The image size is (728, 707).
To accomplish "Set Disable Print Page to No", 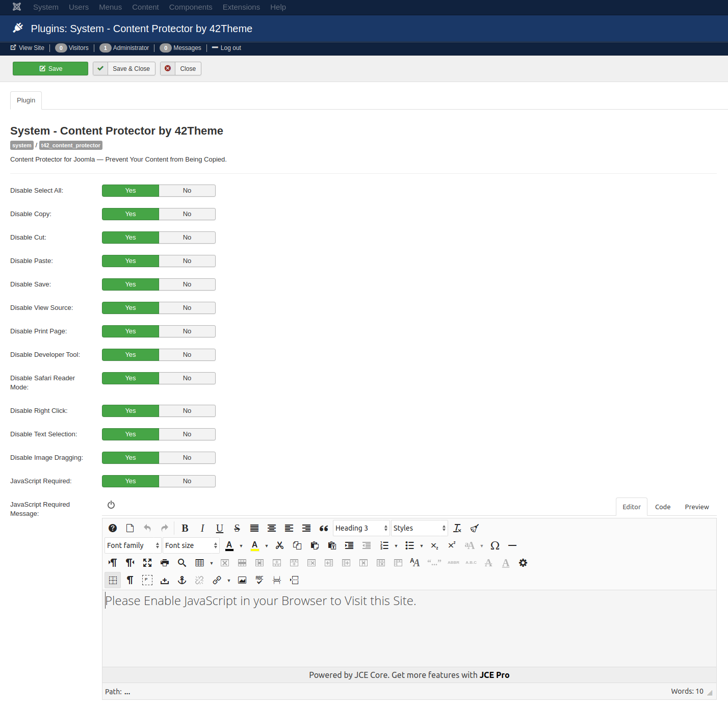I will (x=187, y=331).
